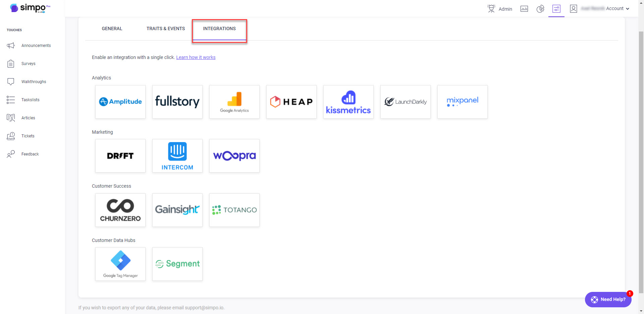Open Google Analytics integration
Image resolution: width=644 pixels, height=314 pixels.
(x=234, y=102)
